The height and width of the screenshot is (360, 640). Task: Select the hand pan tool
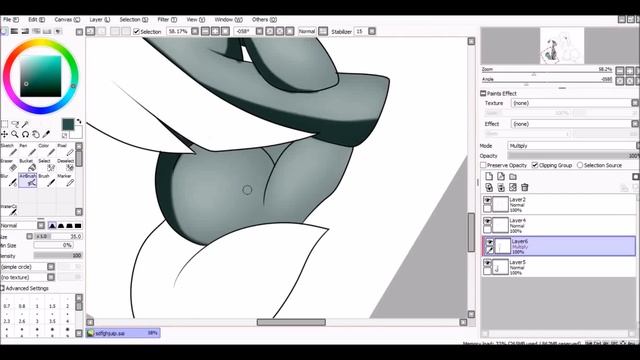(36, 134)
